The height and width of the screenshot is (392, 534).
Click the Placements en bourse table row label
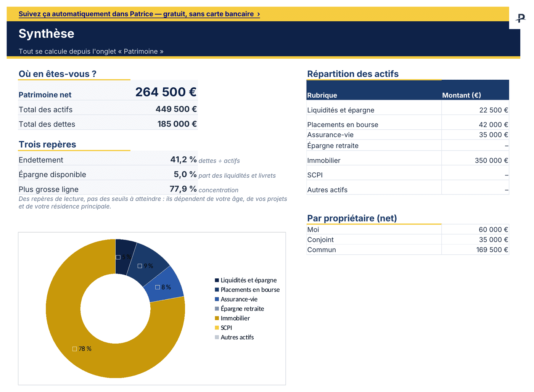point(343,125)
